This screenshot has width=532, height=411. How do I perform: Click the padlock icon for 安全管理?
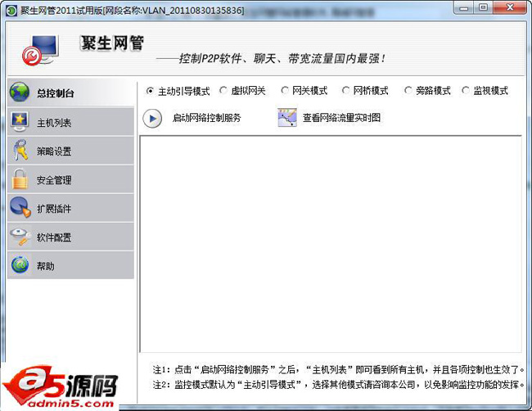coord(20,178)
